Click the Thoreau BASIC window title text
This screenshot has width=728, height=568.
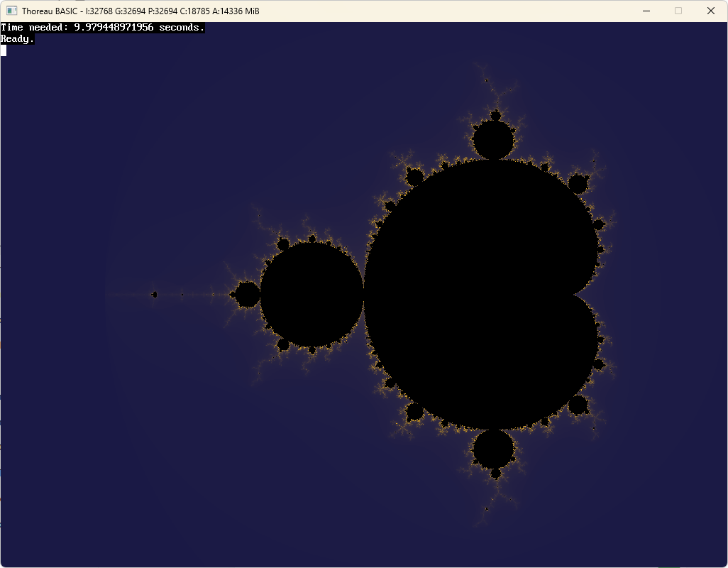tap(140, 11)
